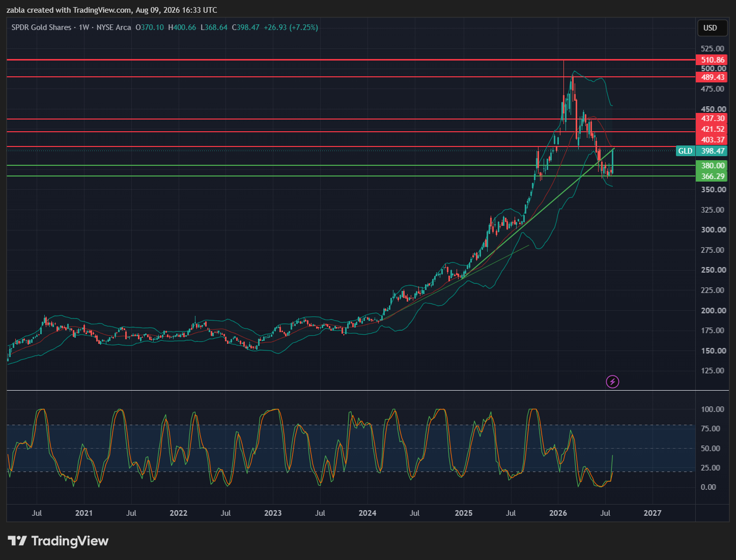Click the red 421.52 price label
The image size is (736, 560).
click(713, 129)
